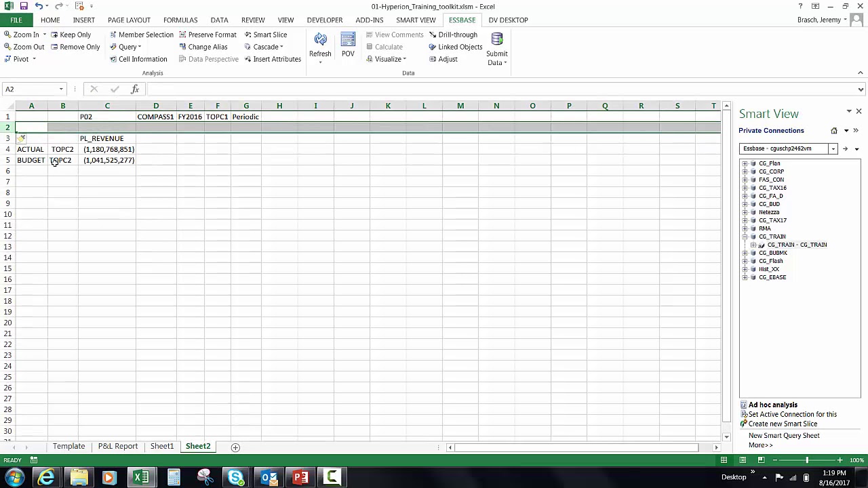
Task: Click the go arrow beside connection box
Action: coord(845,148)
